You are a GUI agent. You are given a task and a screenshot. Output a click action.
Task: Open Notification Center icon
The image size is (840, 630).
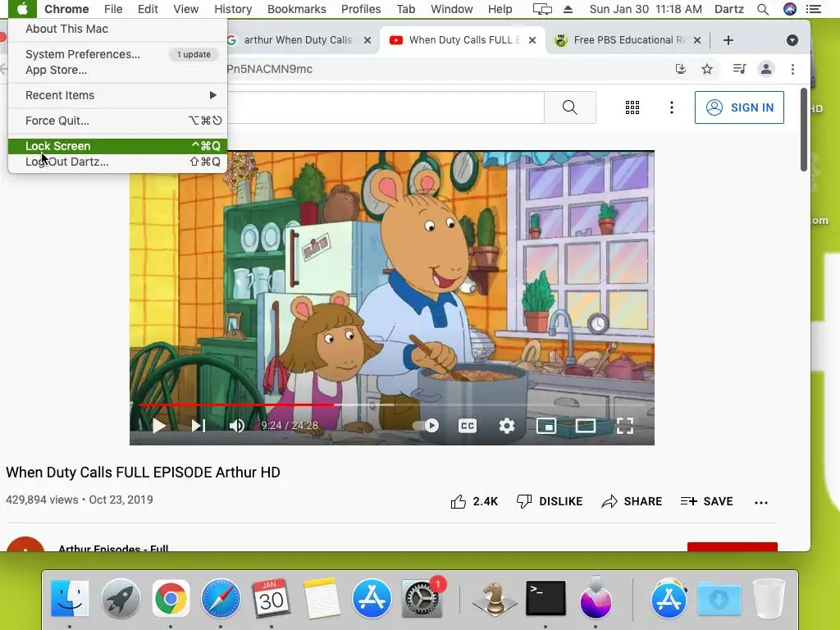pos(813,9)
